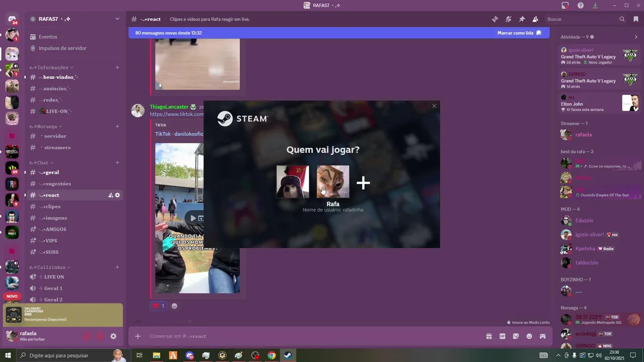Switch to the sugestões channel
The height and width of the screenshot is (362, 644).
pos(74,184)
